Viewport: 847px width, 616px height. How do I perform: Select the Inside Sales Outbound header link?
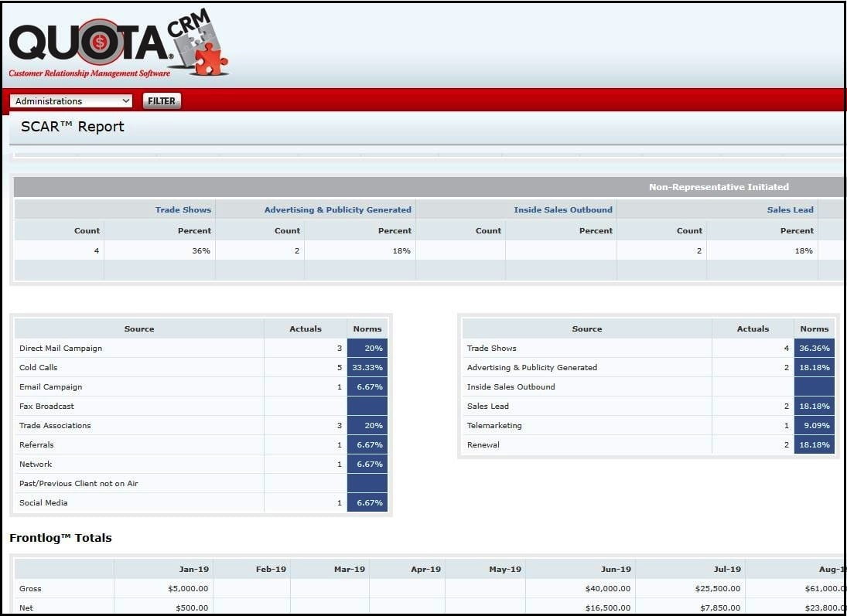[x=562, y=209]
